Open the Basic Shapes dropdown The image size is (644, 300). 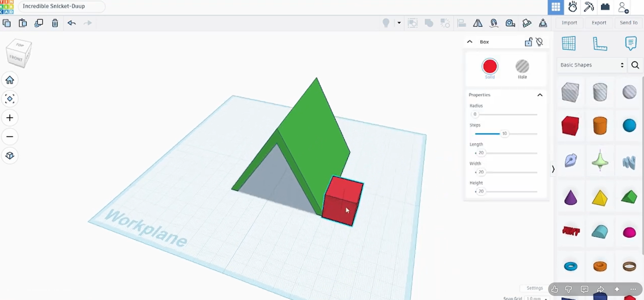592,65
